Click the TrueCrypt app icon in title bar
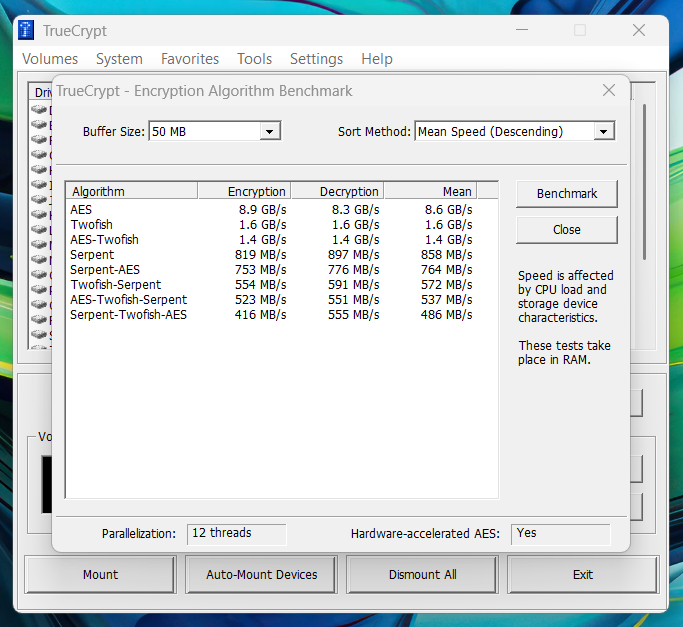 coord(26,30)
